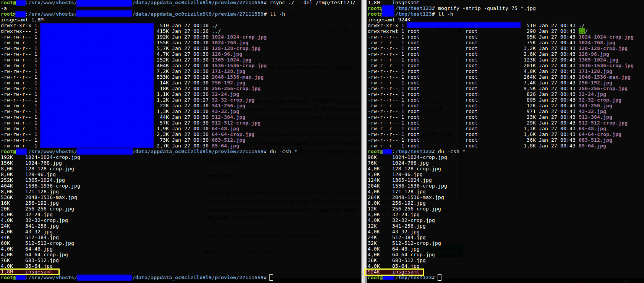Click the 22K size of 341-256.jpg
Screen dimensions: 644x283
164,106
